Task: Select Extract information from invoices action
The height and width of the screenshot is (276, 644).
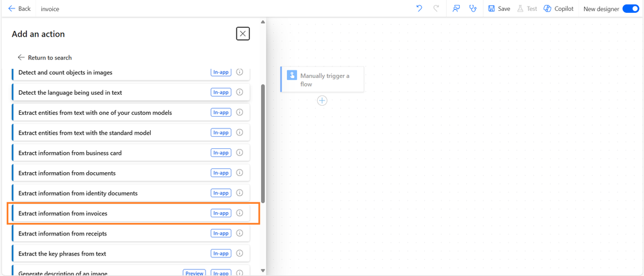Action: pyautogui.click(x=63, y=213)
